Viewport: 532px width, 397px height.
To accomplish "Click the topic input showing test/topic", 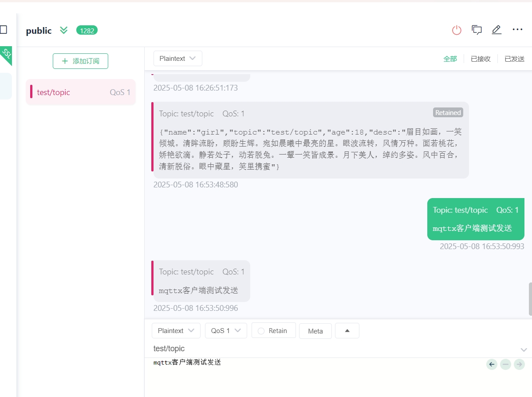I will (266, 349).
